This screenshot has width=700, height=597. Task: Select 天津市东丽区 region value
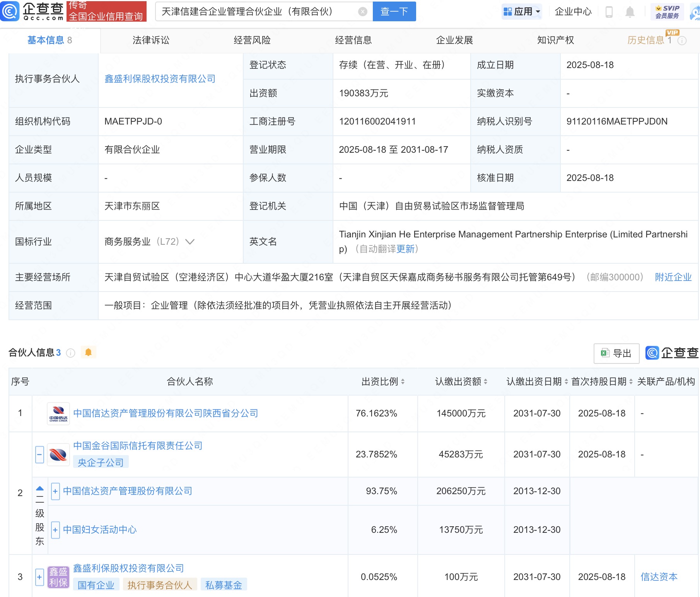point(132,206)
